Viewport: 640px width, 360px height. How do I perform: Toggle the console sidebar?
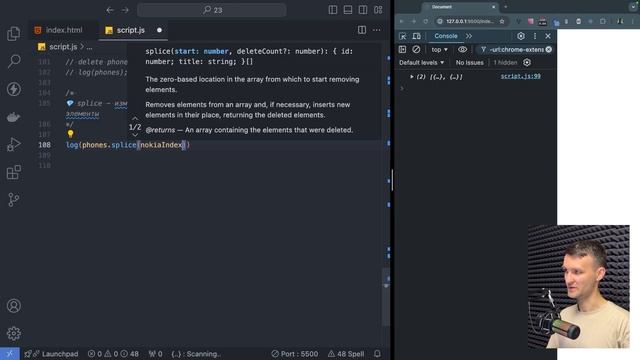[402, 49]
